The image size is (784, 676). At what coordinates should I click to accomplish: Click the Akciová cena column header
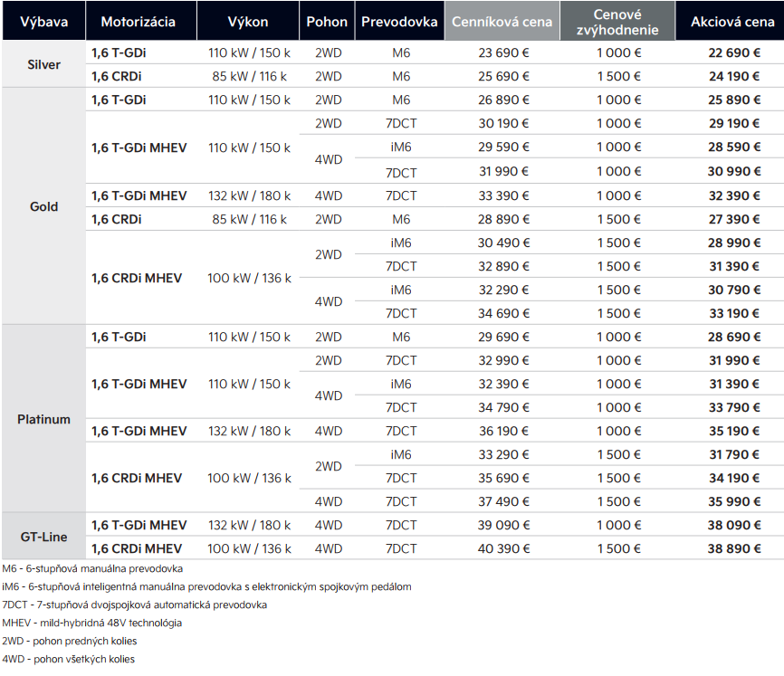731,21
